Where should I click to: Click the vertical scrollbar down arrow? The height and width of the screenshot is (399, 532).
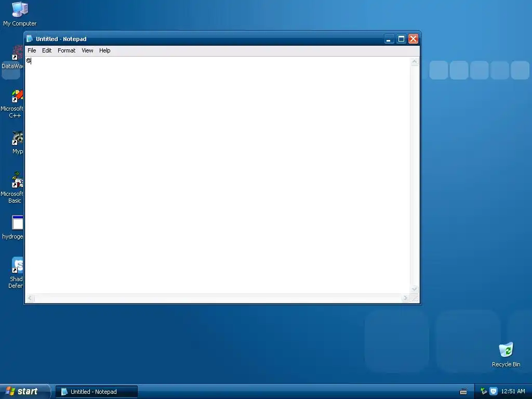[x=415, y=289]
